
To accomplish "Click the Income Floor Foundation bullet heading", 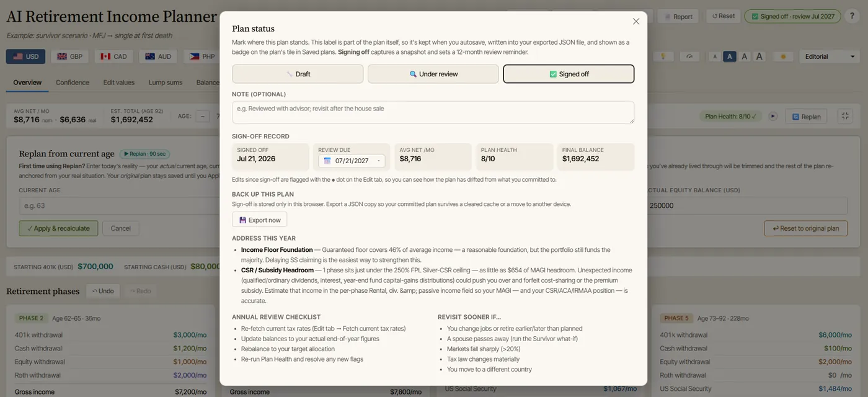I will click(x=277, y=250).
